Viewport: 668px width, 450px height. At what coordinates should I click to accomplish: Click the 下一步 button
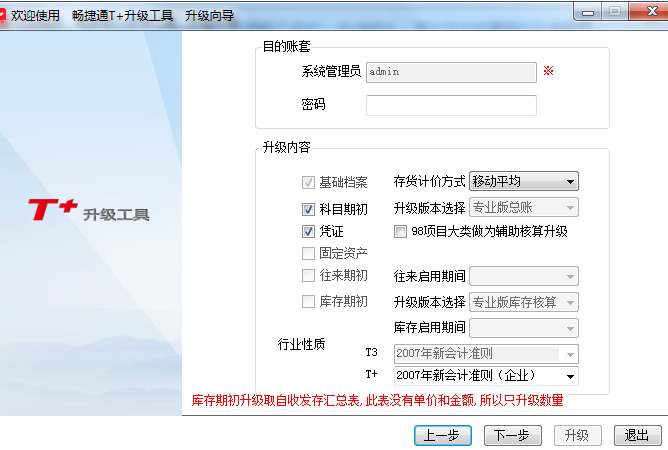tap(513, 436)
